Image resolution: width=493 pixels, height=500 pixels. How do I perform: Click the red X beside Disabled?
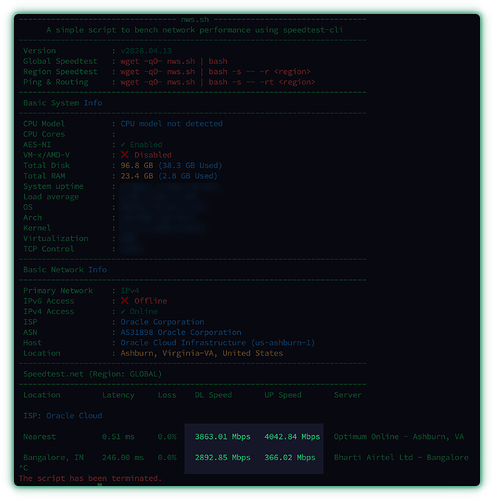tap(125, 155)
